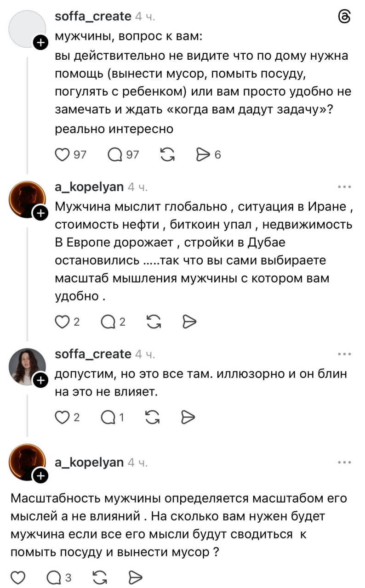View the 3 replies on the bottom comment
The image size is (365, 588).
[x=55, y=577]
